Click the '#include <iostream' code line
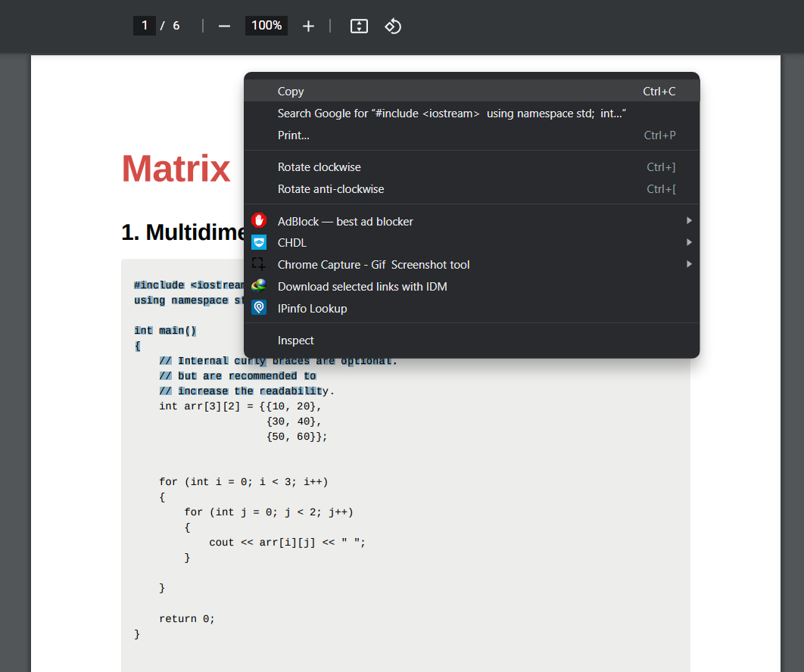 coord(189,285)
